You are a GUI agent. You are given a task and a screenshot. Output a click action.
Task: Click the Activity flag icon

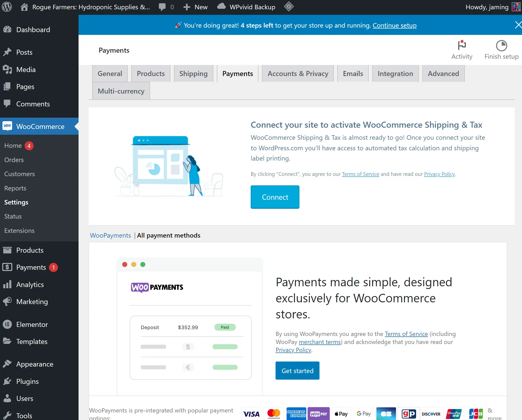click(462, 45)
